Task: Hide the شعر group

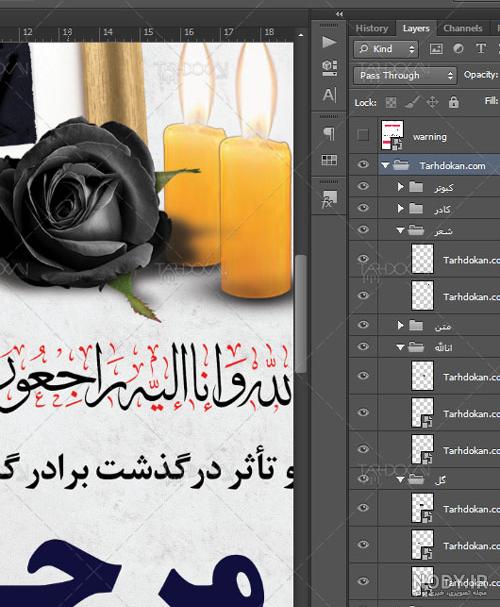Action: coord(363,230)
